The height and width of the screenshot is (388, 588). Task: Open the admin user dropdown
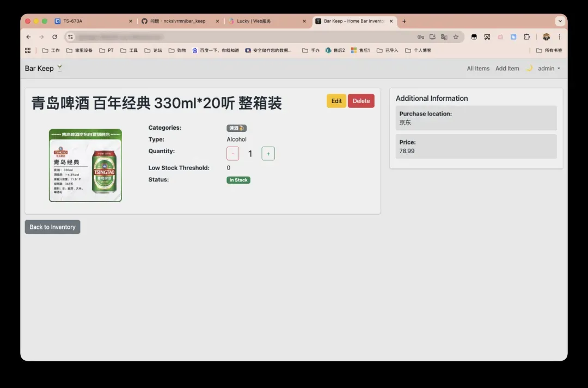pos(549,69)
